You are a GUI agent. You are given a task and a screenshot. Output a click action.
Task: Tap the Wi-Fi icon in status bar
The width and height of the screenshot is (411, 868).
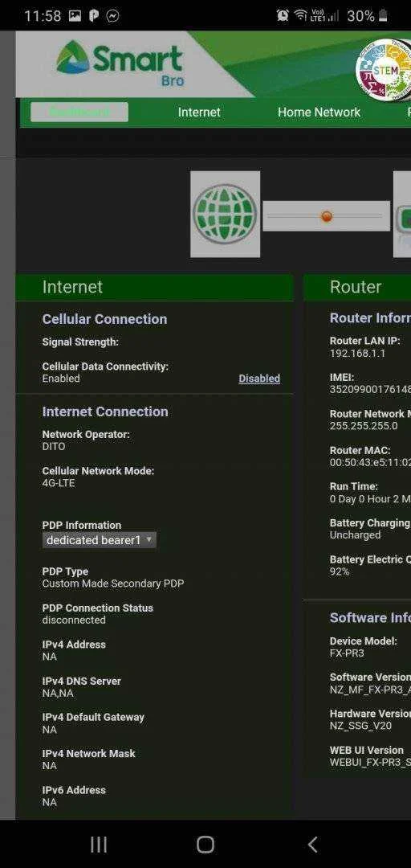(301, 15)
